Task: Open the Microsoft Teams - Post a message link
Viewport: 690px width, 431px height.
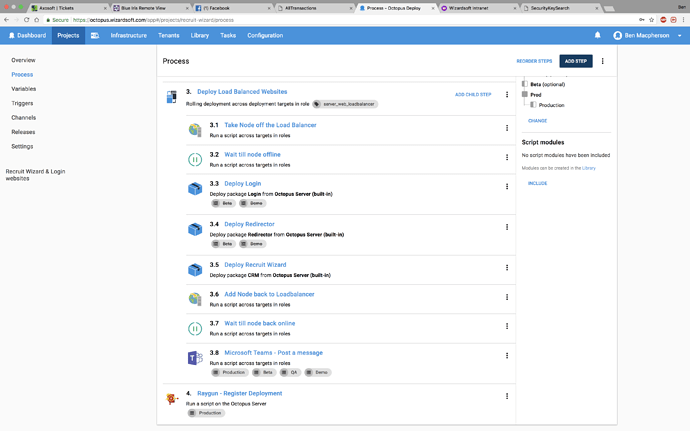Action: (x=273, y=353)
